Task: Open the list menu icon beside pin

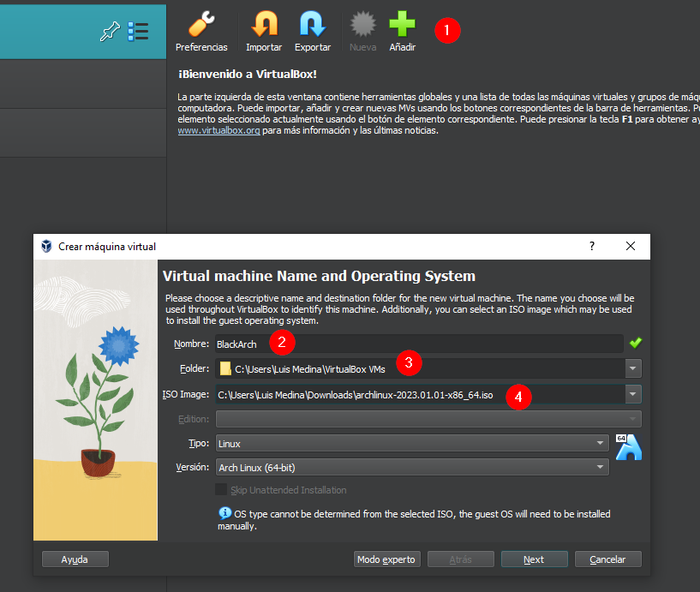Action: coord(138,32)
